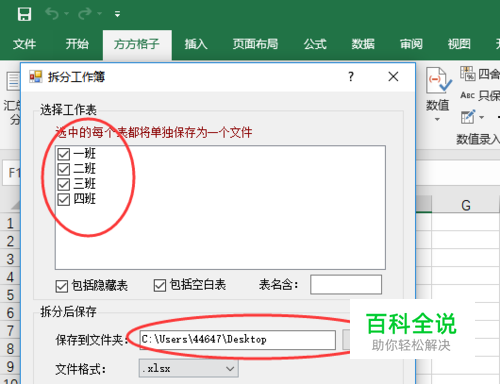Select column G header
The height and width of the screenshot is (384, 500).
pyautogui.click(x=465, y=205)
